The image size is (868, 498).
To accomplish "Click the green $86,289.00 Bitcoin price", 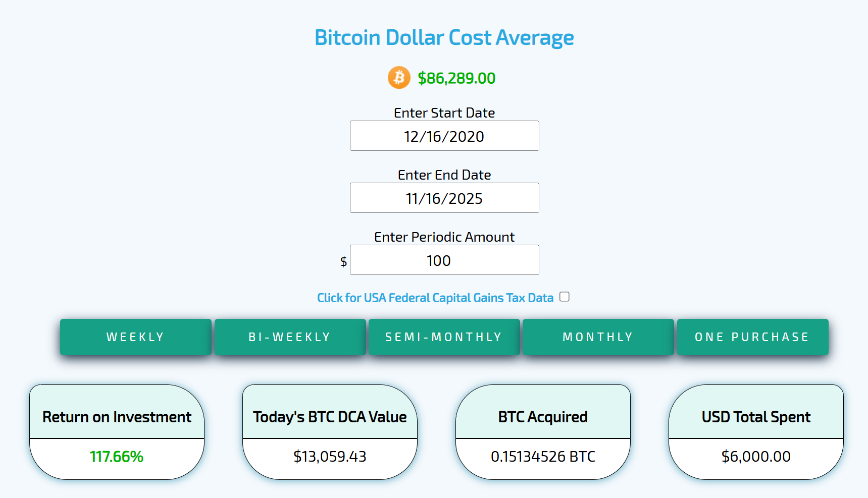I will point(456,78).
